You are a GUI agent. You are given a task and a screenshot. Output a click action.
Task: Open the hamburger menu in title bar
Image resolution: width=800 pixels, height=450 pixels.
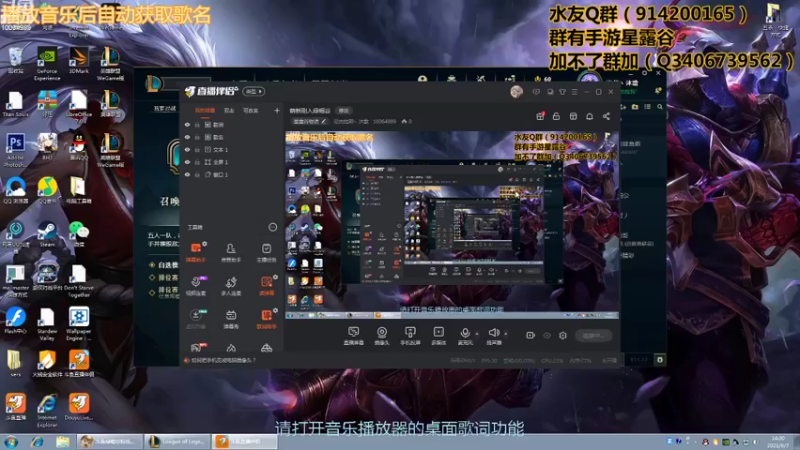click(574, 92)
